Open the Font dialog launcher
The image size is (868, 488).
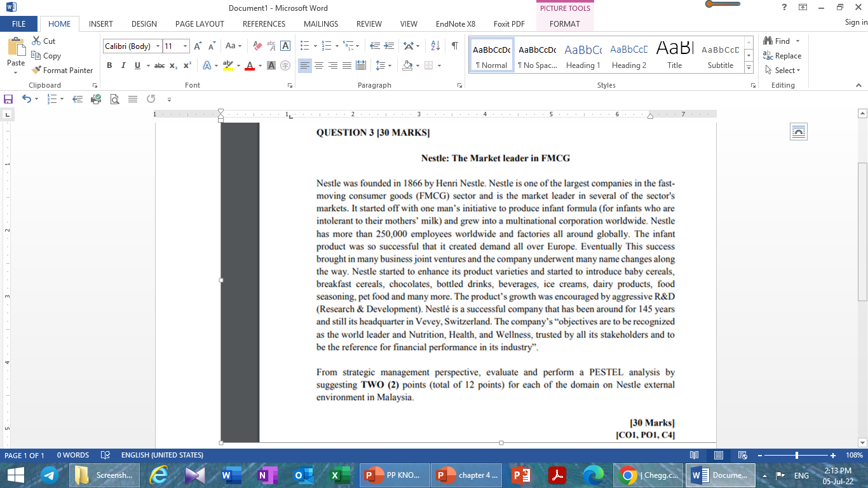[x=290, y=85]
